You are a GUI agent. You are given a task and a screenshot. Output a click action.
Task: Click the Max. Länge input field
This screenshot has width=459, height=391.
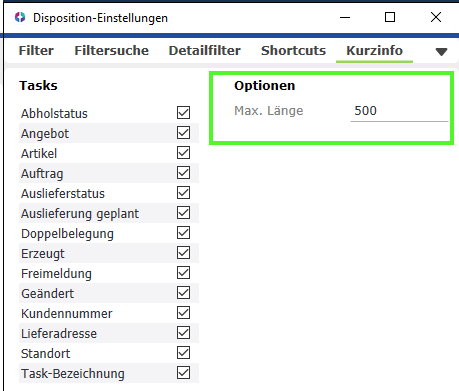[x=399, y=111]
